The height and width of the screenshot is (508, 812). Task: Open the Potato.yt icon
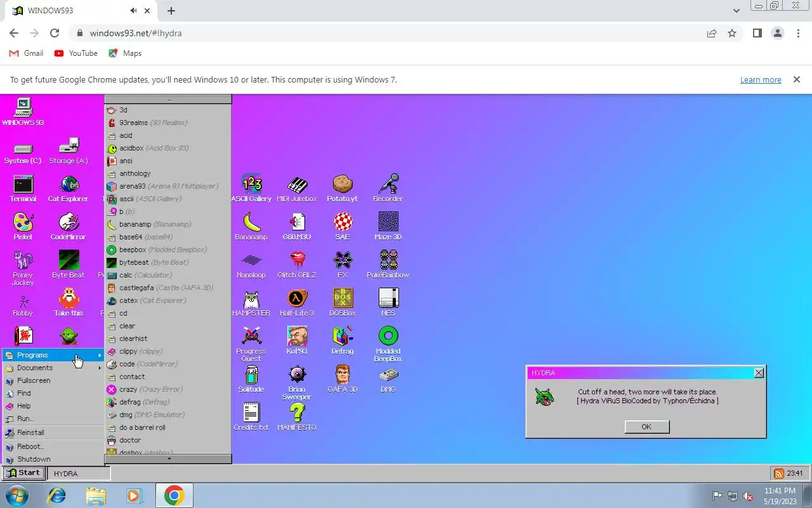[x=343, y=189]
